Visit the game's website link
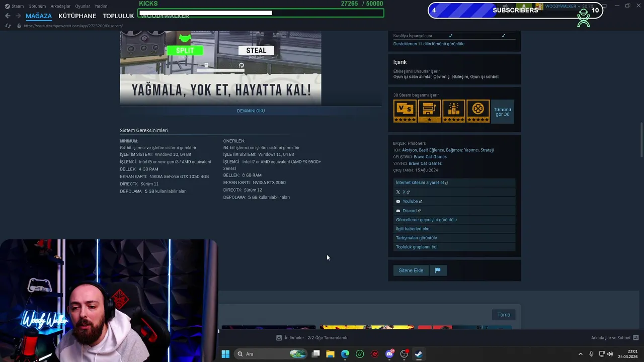The height and width of the screenshot is (362, 644). 454,183
